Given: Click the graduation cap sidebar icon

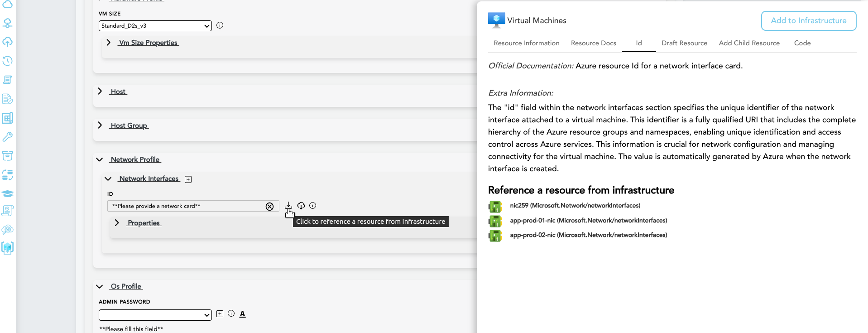Looking at the screenshot, I should click(7, 193).
